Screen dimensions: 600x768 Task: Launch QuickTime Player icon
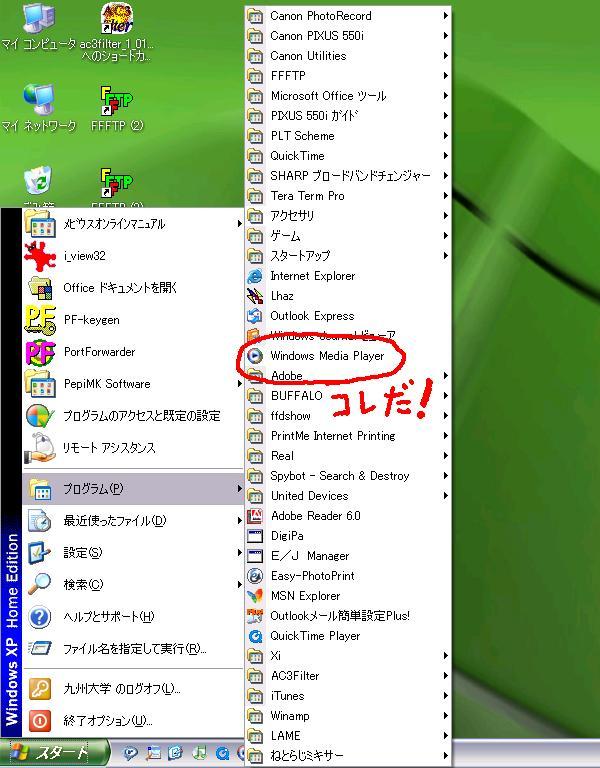tap(255, 636)
